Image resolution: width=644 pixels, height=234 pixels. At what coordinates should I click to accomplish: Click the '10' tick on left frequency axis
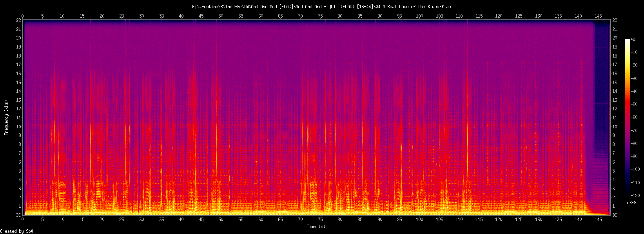[x=19, y=127]
